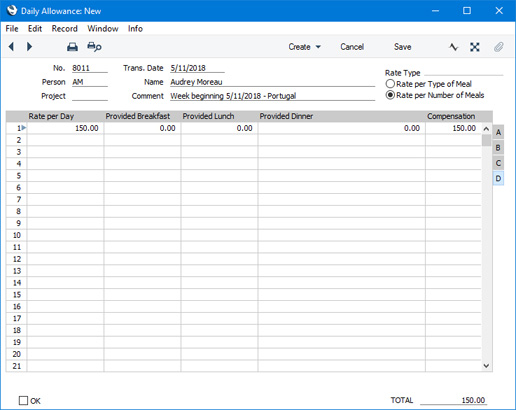Screen dimensions: 516x410
Task: Click the Save button
Action: click(x=402, y=47)
